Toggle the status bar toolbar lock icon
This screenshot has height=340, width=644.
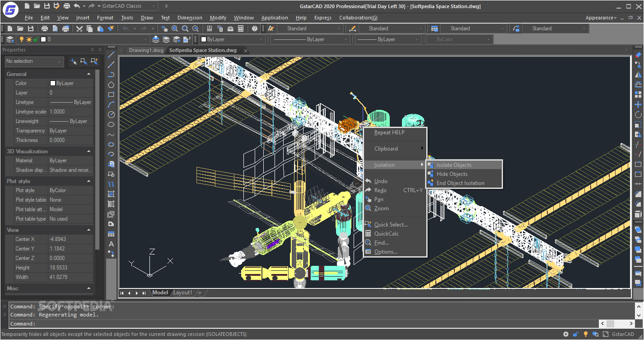(576, 334)
